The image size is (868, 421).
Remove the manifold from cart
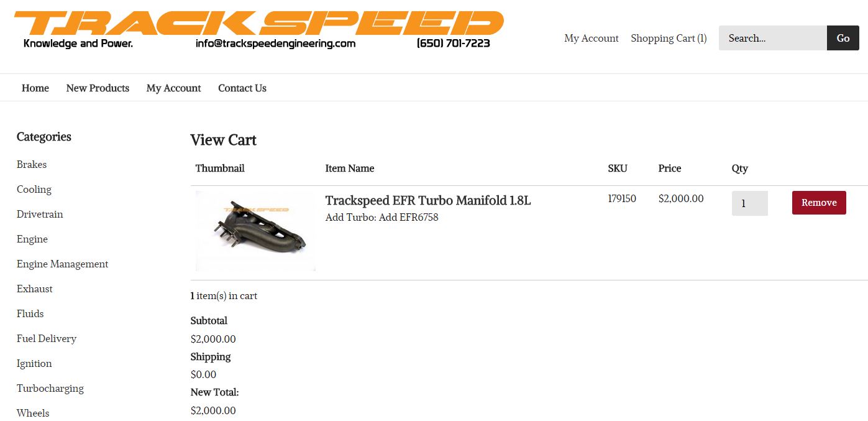tap(818, 203)
